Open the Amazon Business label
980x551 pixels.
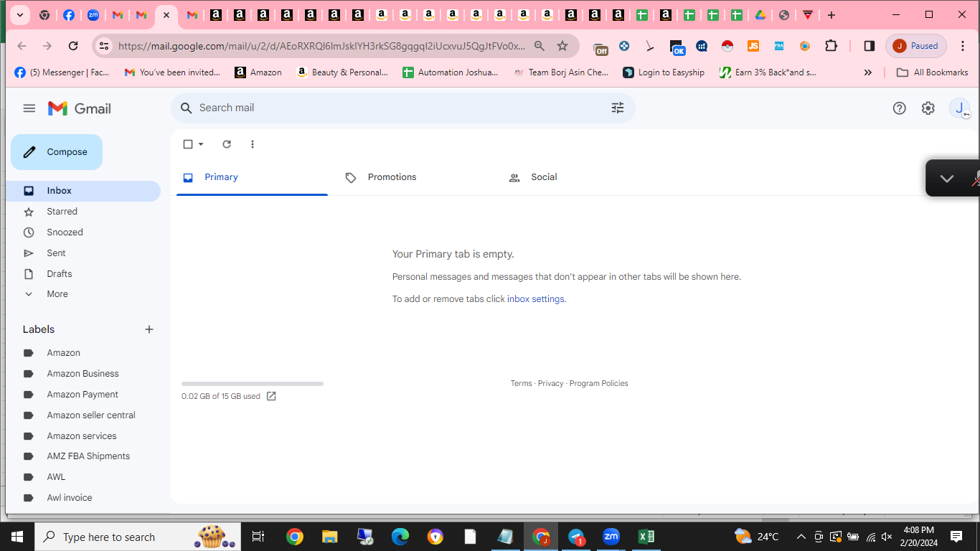[x=83, y=374]
